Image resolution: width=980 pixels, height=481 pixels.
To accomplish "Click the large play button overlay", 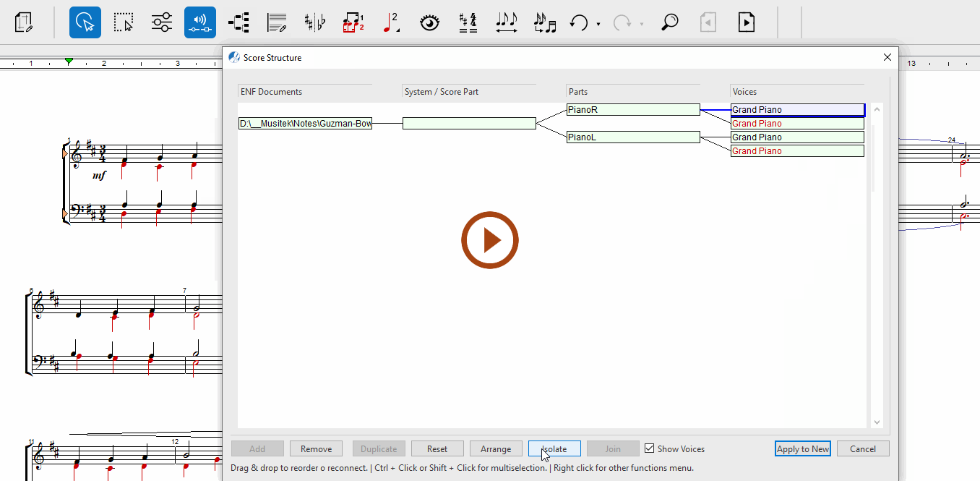I will [x=490, y=240].
